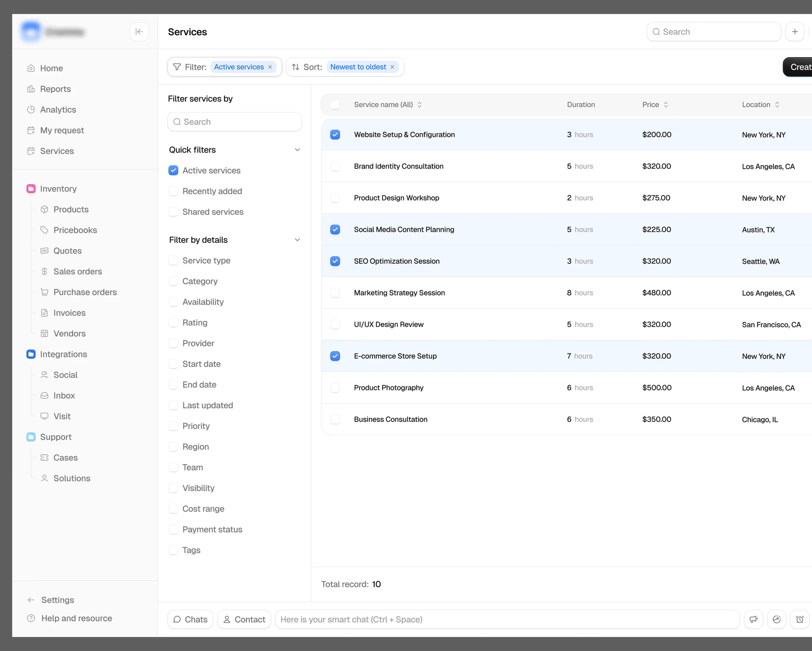Click the alarm clock icon in chat bar
The image size is (812, 651).
tap(800, 619)
